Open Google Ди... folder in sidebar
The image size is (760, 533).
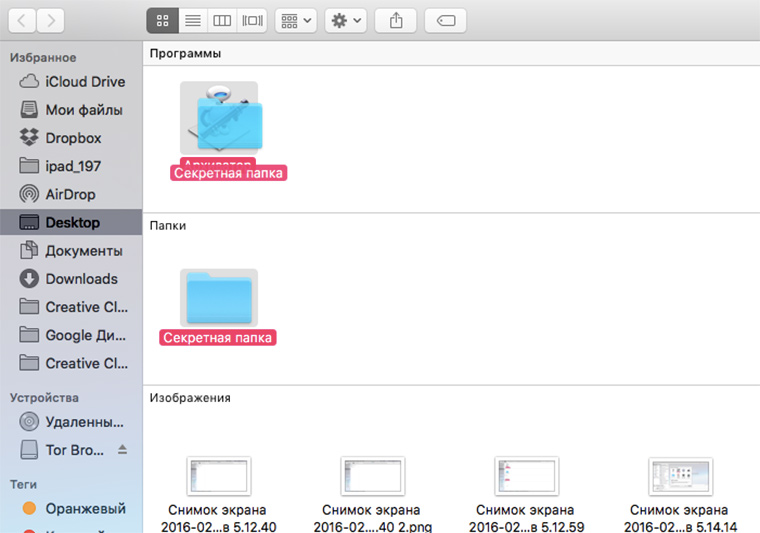click(71, 335)
